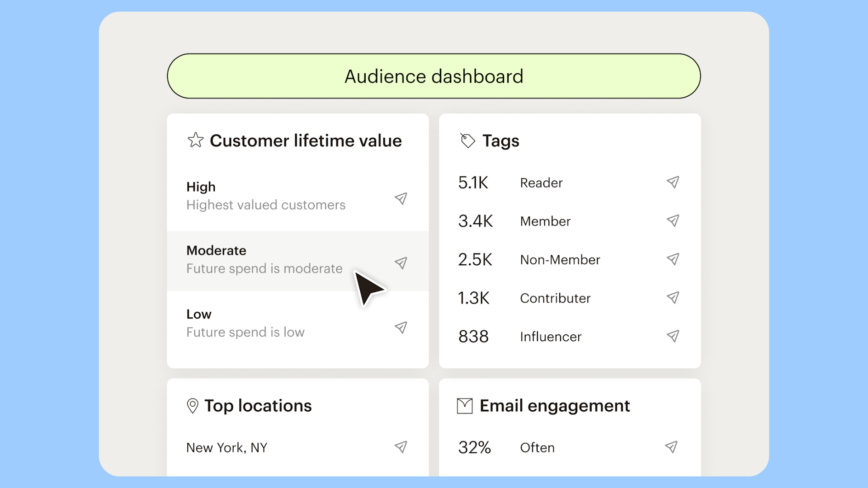Click the envelope icon beside Email engagement
868x488 pixels.
464,405
